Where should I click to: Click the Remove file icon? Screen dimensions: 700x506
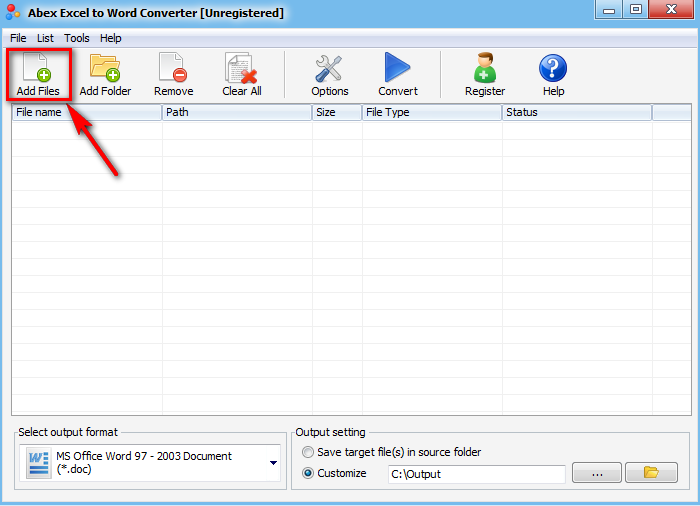pos(173,74)
